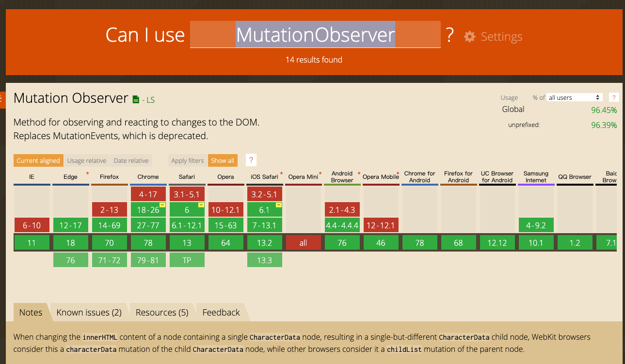Click Samsung Internet 10.1 cell
625x364 pixels.
pyautogui.click(x=536, y=243)
